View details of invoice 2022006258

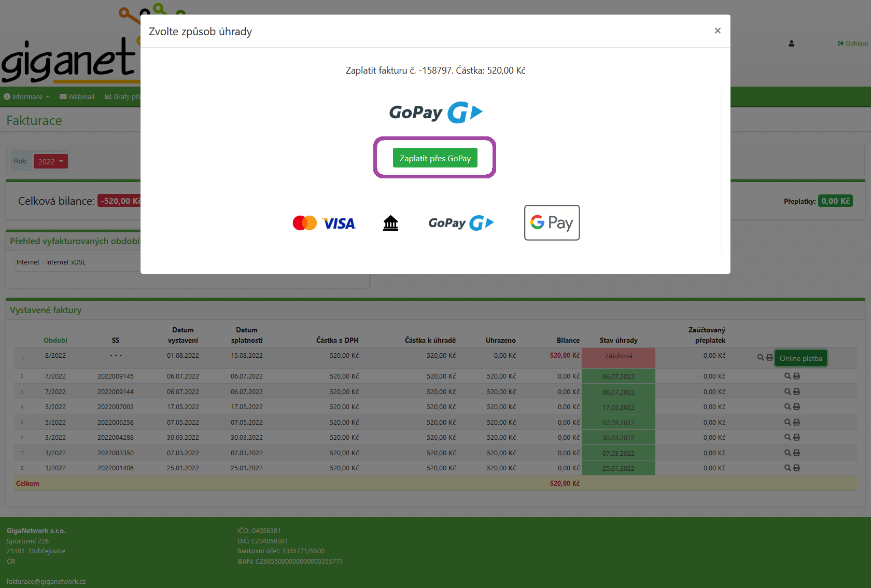(x=788, y=422)
